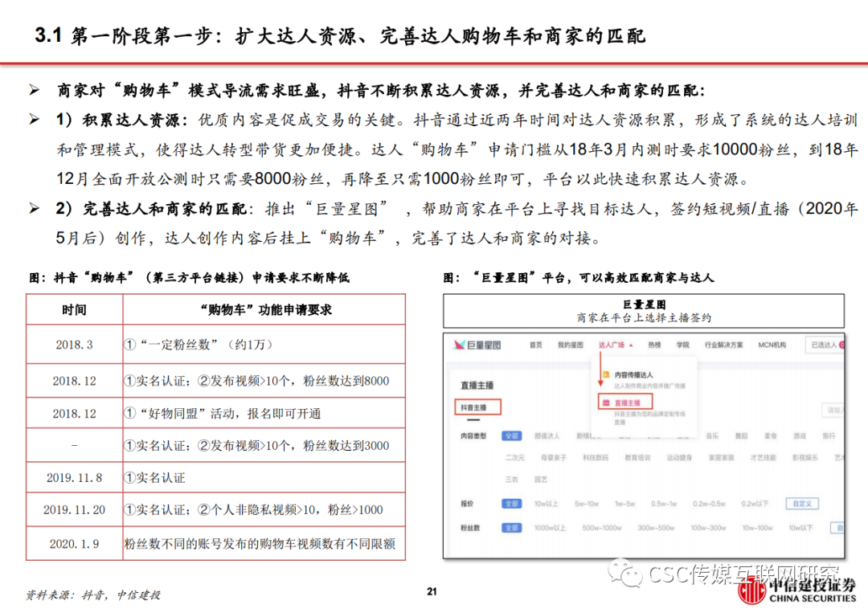Select the 二次元 content type
The height and width of the screenshot is (613, 868).
(515, 457)
